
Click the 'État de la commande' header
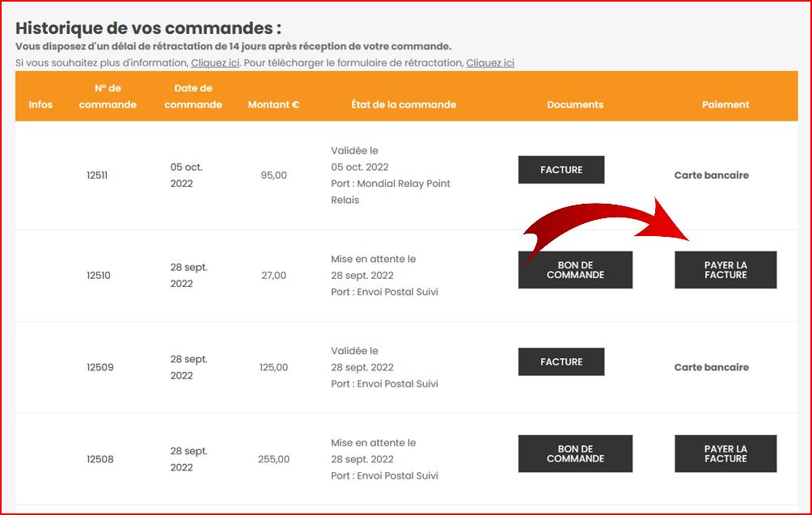click(x=404, y=104)
